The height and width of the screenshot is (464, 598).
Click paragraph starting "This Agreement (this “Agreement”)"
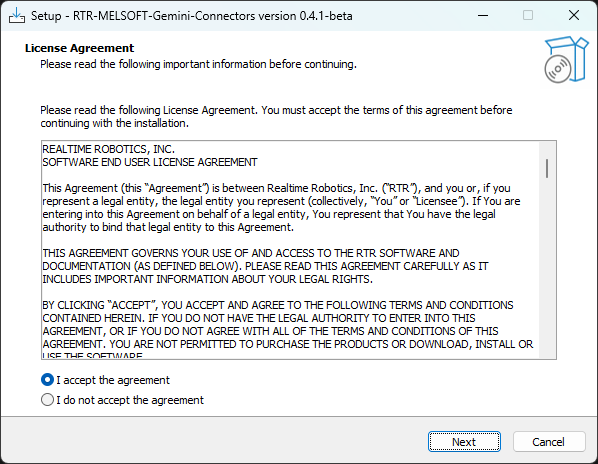tap(281, 207)
